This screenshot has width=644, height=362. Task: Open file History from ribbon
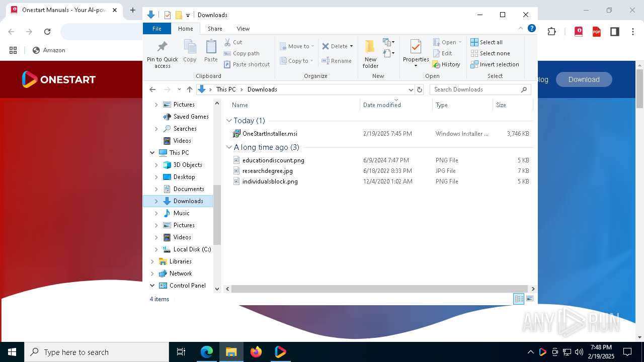point(447,64)
